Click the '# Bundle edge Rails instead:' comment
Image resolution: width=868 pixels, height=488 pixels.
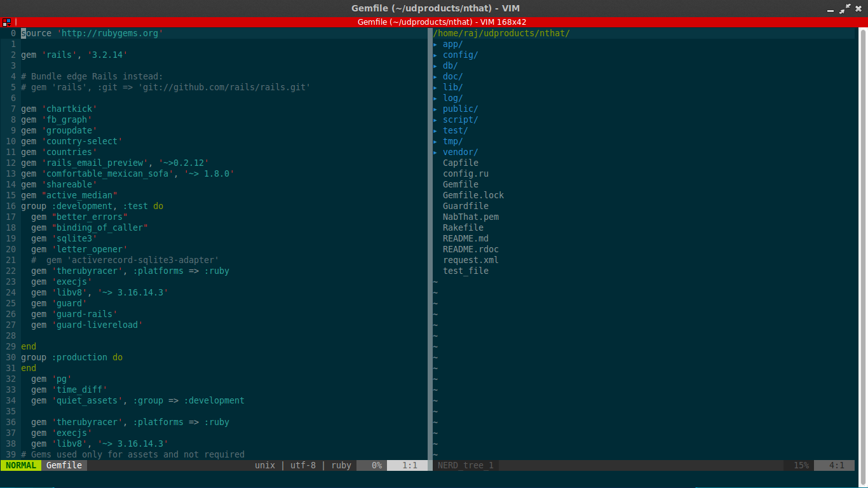[x=92, y=76]
